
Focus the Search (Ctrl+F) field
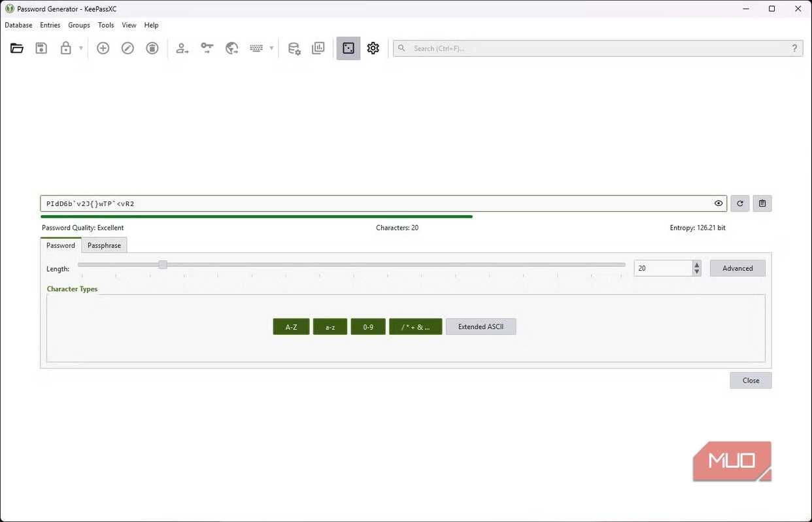point(598,48)
